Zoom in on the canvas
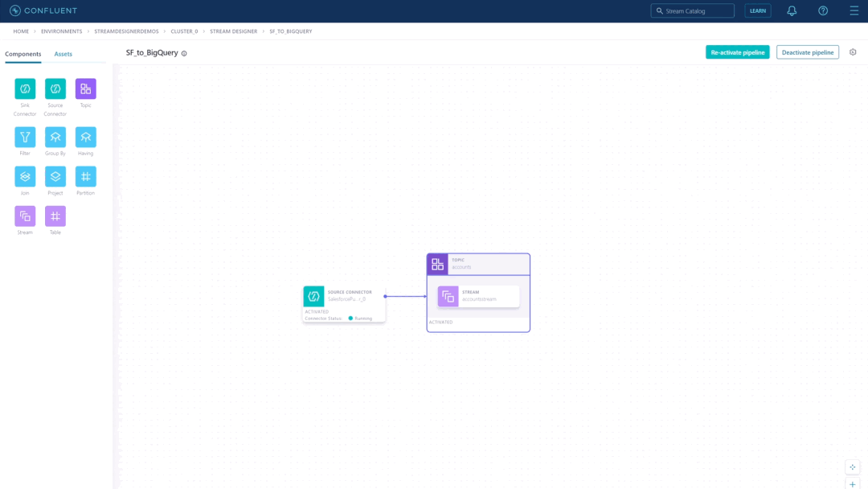The image size is (868, 489). tap(853, 484)
